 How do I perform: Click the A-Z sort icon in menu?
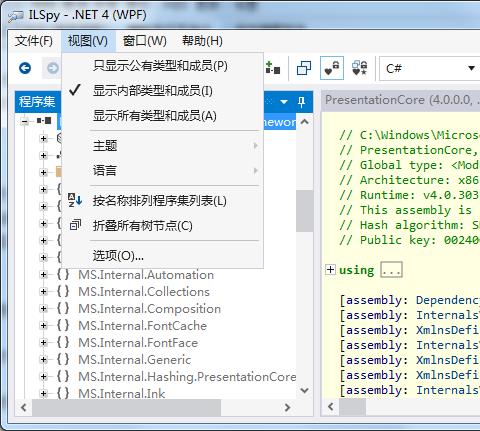(75, 200)
